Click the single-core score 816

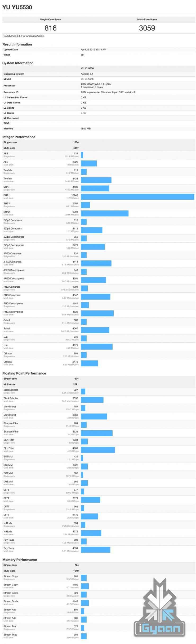click(x=50, y=28)
